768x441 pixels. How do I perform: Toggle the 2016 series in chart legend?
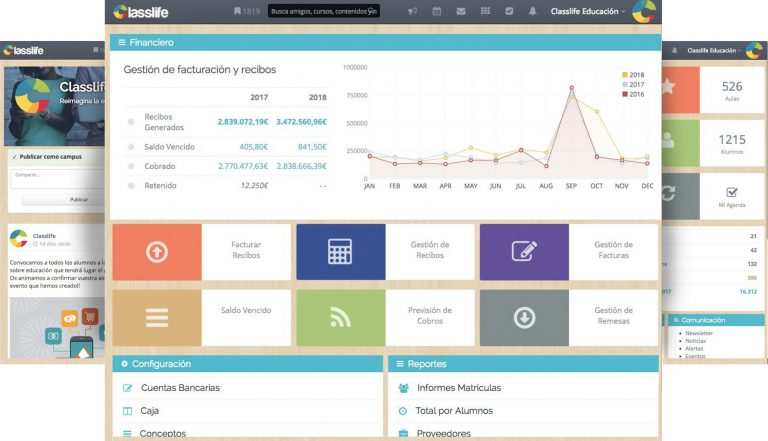(633, 94)
